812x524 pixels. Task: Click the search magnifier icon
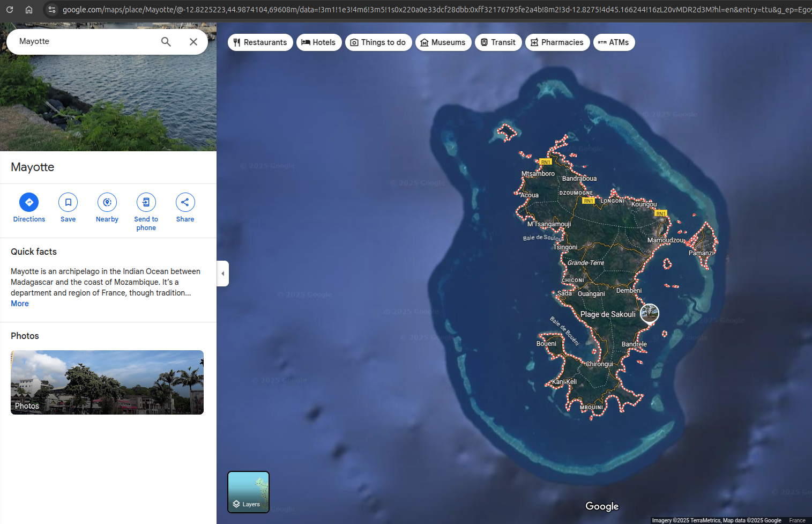pyautogui.click(x=166, y=41)
